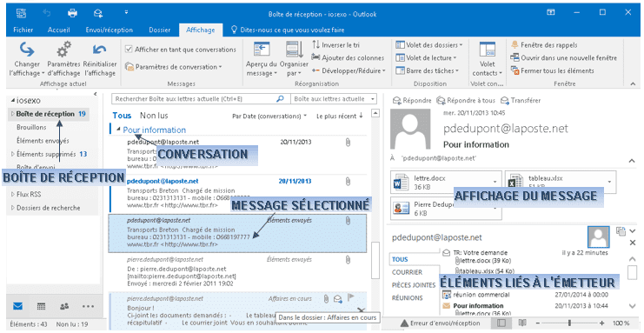The image size is (644, 333).
Task: Open Par Date (conversations) dropdown
Action: pyautogui.click(x=269, y=116)
